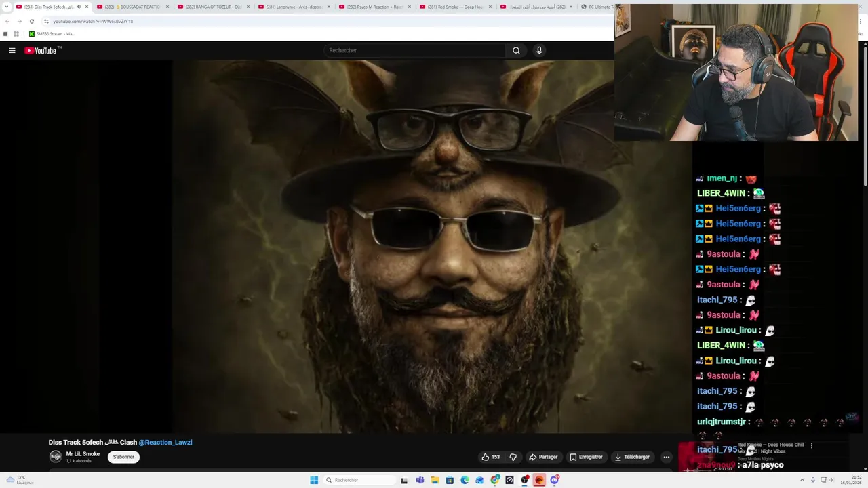Open the tab search dropdown in browser corner
The width and height of the screenshot is (868, 488).
pyautogui.click(x=5, y=7)
